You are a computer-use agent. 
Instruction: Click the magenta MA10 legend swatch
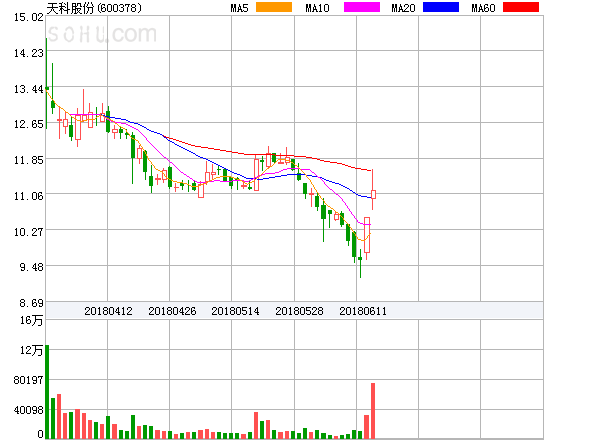[362, 7]
